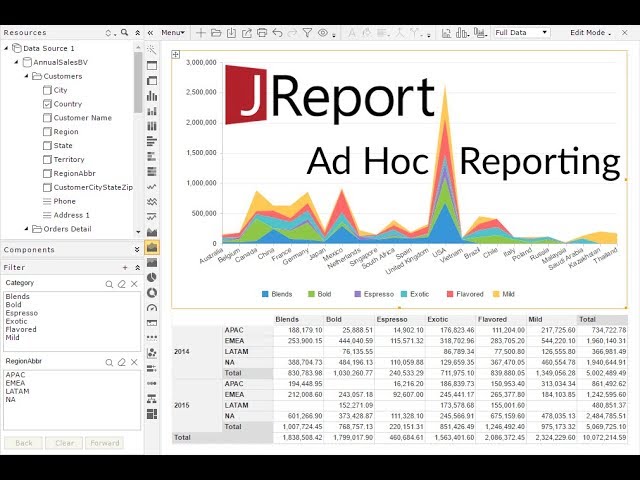Select LATAM in the RegionAbbr filter
Viewport: 640px width, 480px height.
[x=18, y=391]
